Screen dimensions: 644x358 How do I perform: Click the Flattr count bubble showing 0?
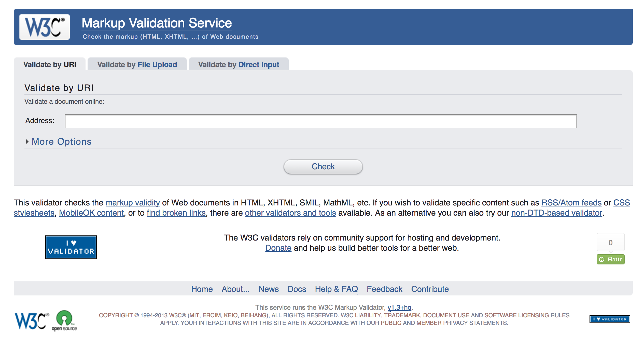(610, 242)
